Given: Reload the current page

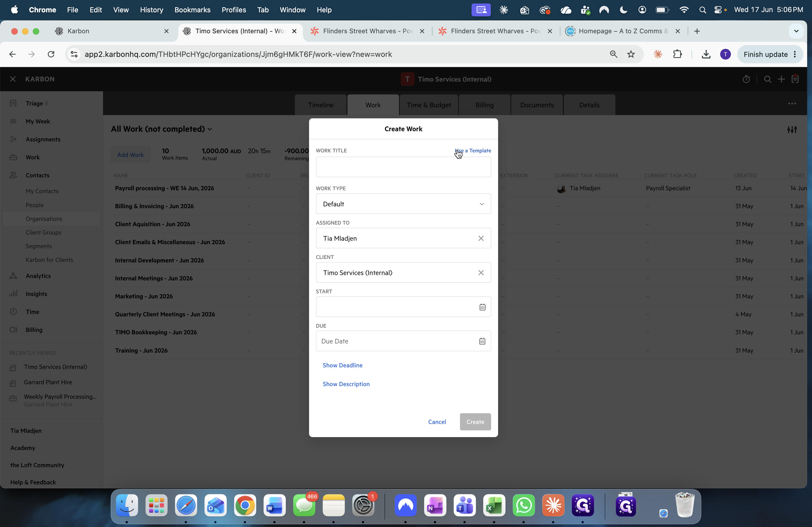Looking at the screenshot, I should [51, 54].
